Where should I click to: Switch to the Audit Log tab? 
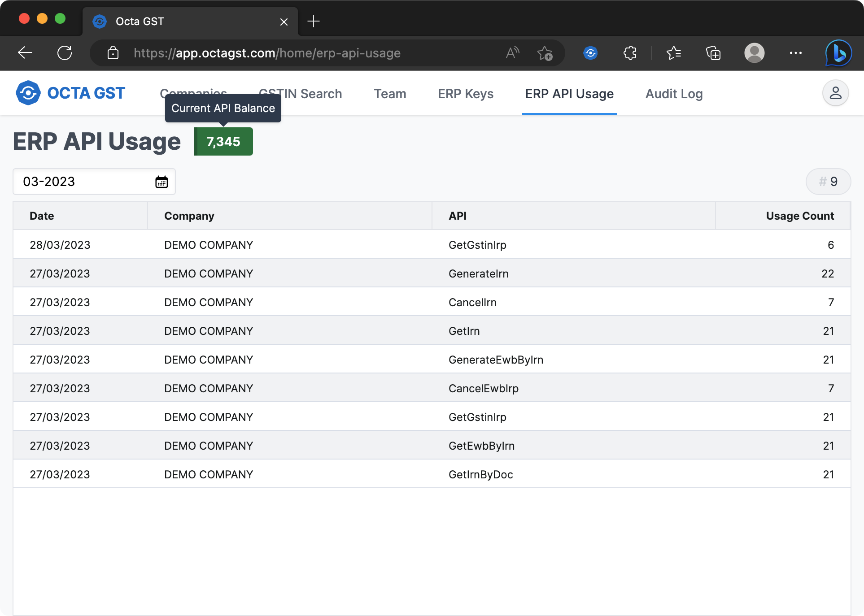click(674, 94)
